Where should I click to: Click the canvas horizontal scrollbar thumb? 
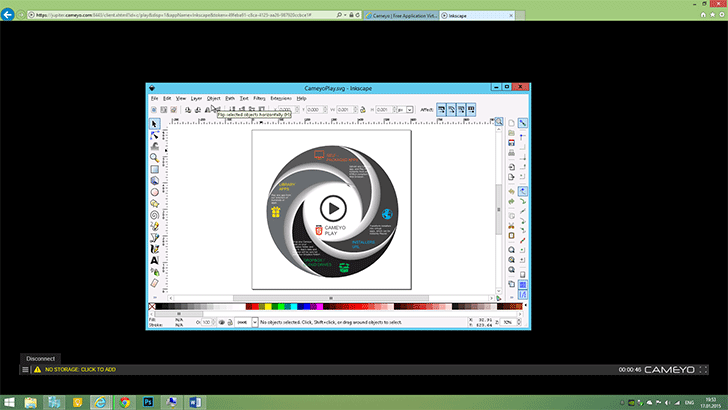(331, 298)
